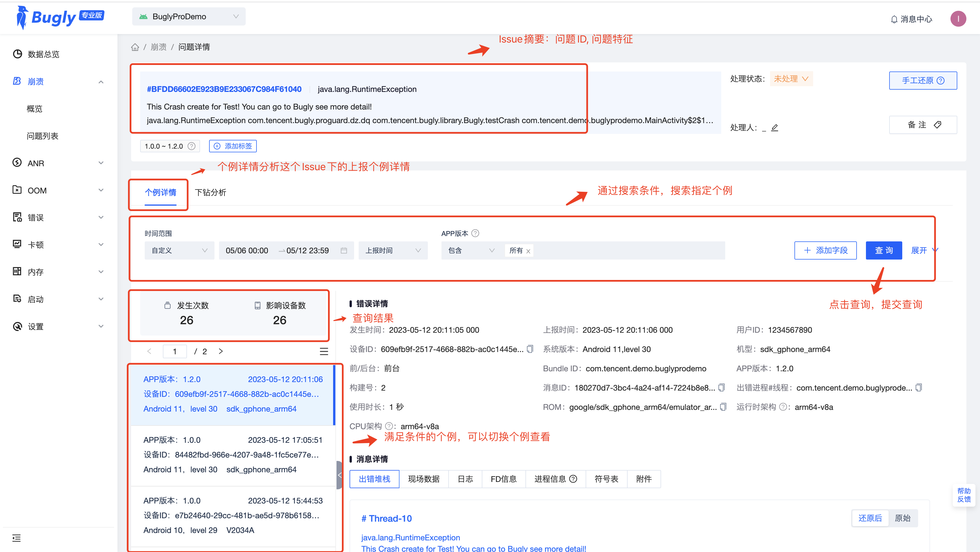Click the 数据总览 sidebar icon
Image resolution: width=980 pixels, height=552 pixels.
click(17, 54)
